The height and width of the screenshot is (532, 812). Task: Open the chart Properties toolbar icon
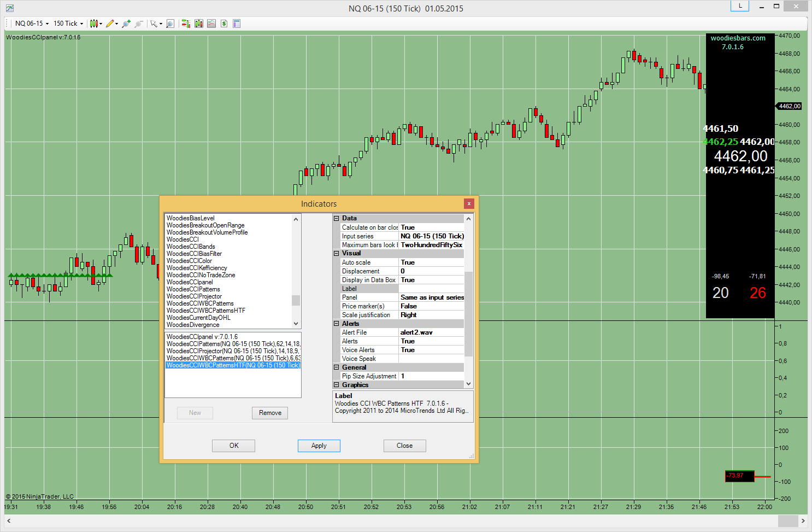pyautogui.click(x=237, y=24)
